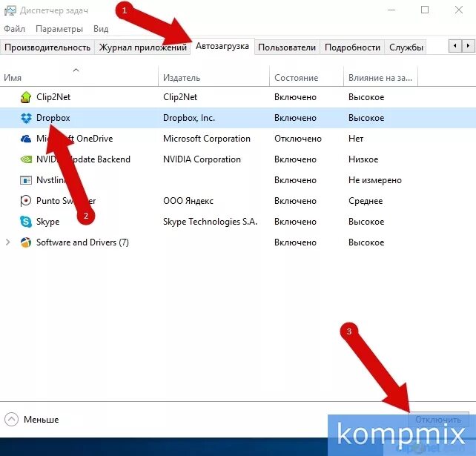
Task: Sort by the Издатель column header
Action: pyautogui.click(x=214, y=76)
